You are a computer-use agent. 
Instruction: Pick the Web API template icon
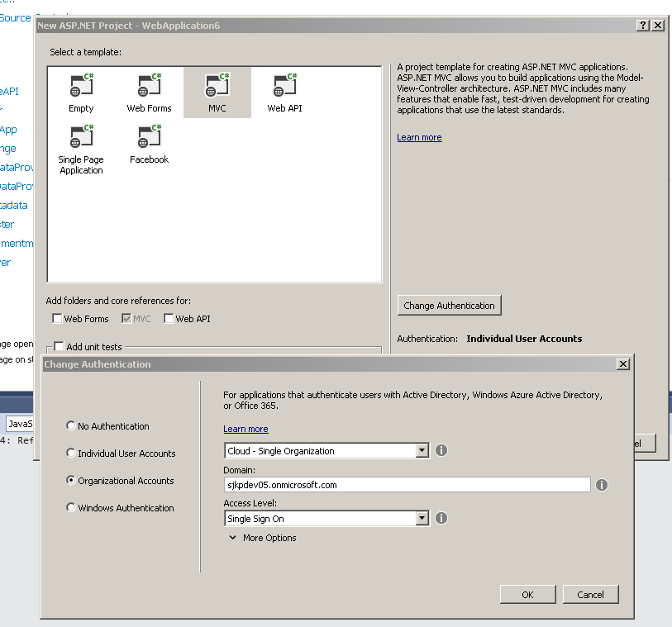coord(285,86)
